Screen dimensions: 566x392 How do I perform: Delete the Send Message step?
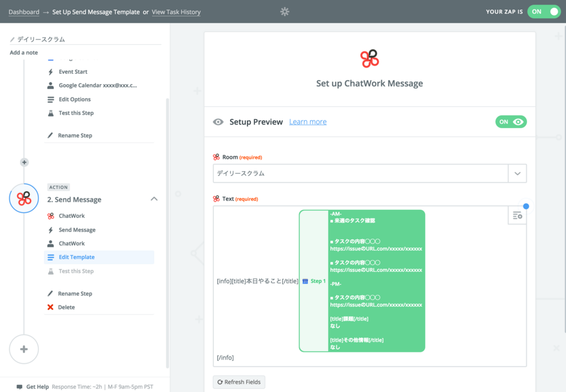[x=66, y=308]
